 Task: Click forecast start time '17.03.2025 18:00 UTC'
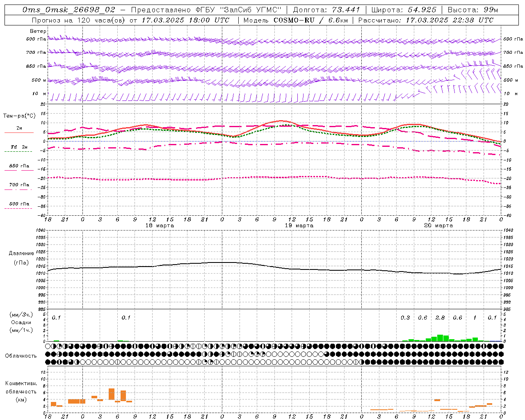click(186, 20)
